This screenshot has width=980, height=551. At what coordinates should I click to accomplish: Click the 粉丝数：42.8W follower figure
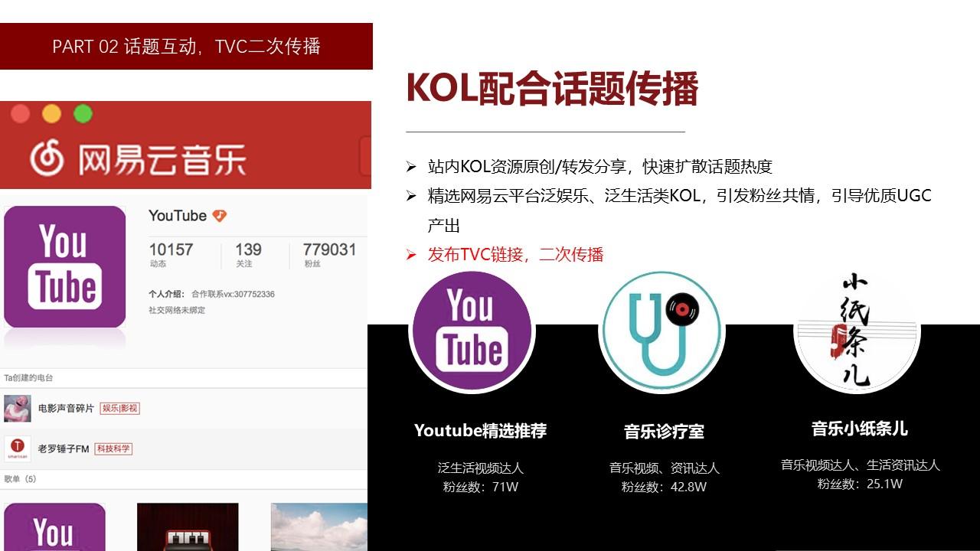click(664, 487)
